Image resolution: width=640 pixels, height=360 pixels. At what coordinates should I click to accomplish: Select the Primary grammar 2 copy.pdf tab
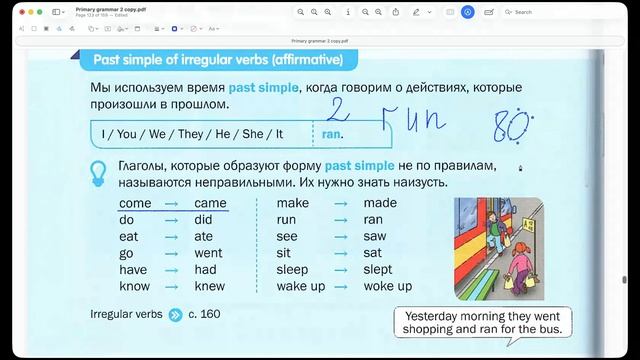tap(320, 41)
